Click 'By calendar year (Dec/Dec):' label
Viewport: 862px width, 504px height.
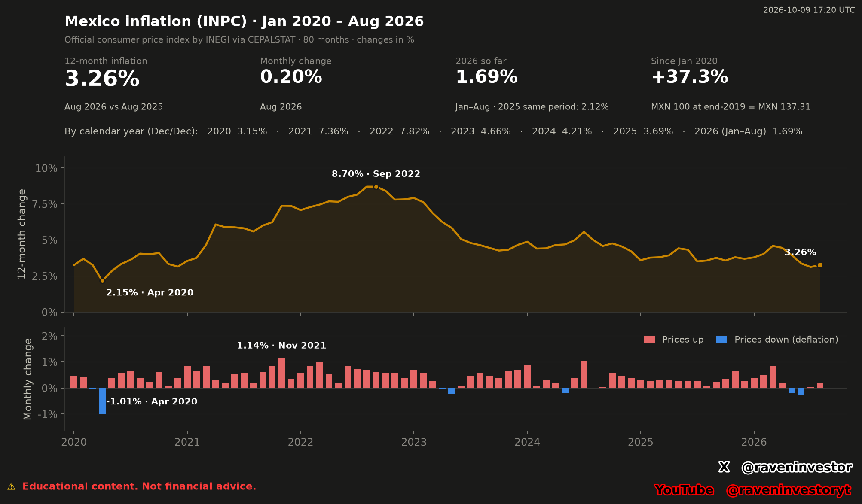pos(131,131)
